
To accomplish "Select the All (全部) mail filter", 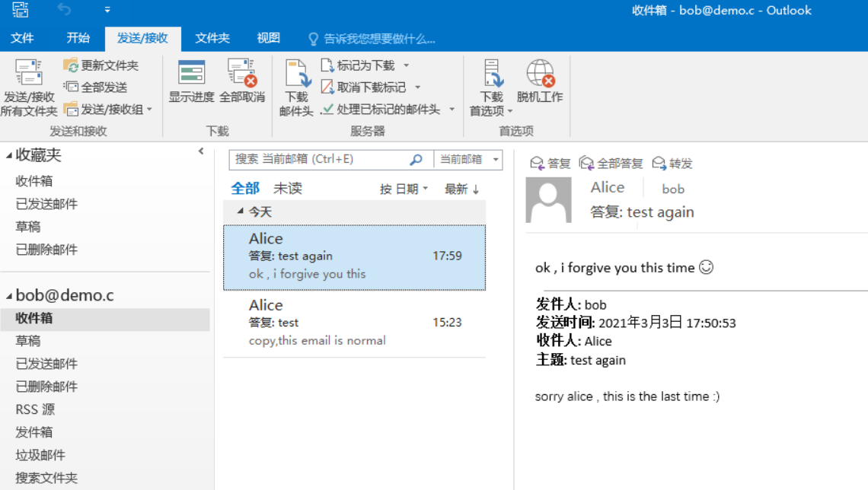I will (x=245, y=189).
